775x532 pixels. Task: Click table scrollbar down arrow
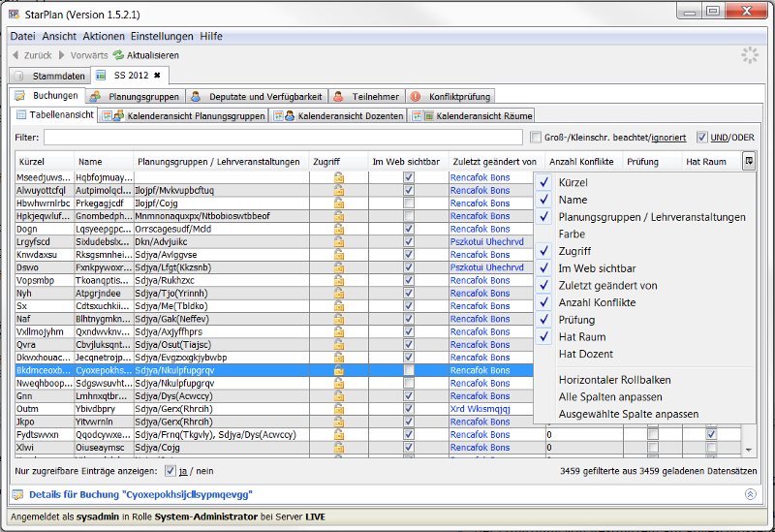click(749, 450)
